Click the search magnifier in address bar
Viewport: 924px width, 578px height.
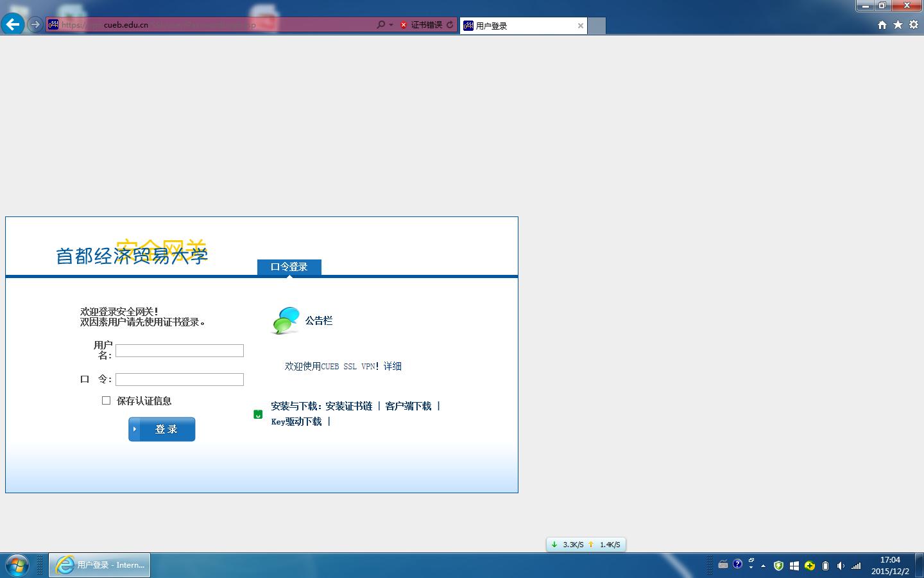click(381, 24)
